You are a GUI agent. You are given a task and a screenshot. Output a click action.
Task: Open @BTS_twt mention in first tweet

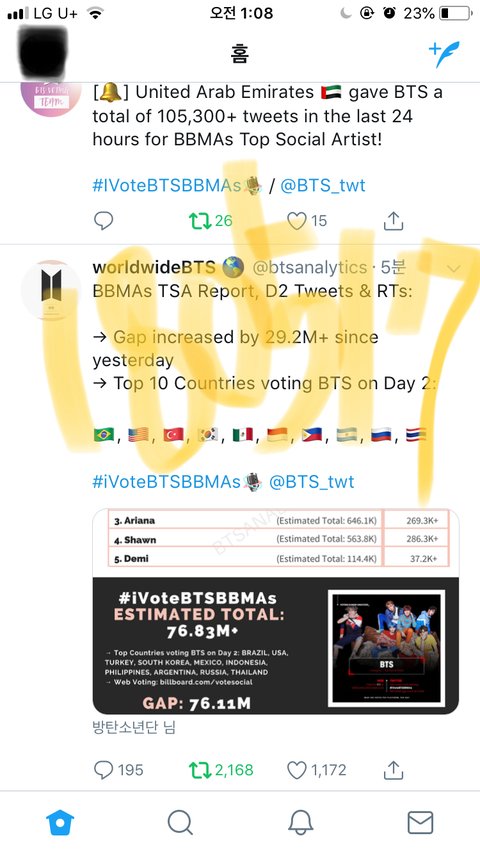click(x=323, y=186)
